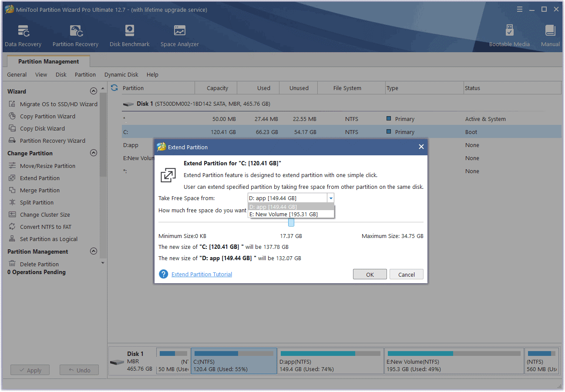The height and width of the screenshot is (392, 565).
Task: Select the C: partition row
Action: coord(342,132)
